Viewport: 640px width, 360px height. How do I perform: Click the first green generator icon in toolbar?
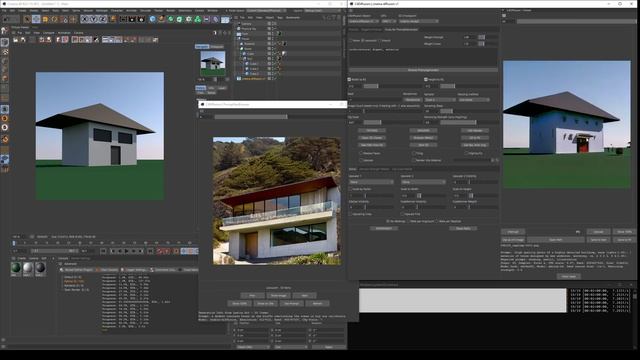point(171,19)
